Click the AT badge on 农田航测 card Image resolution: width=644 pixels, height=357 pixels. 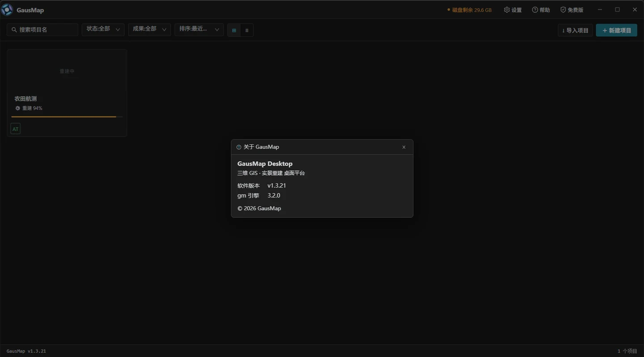point(16,129)
